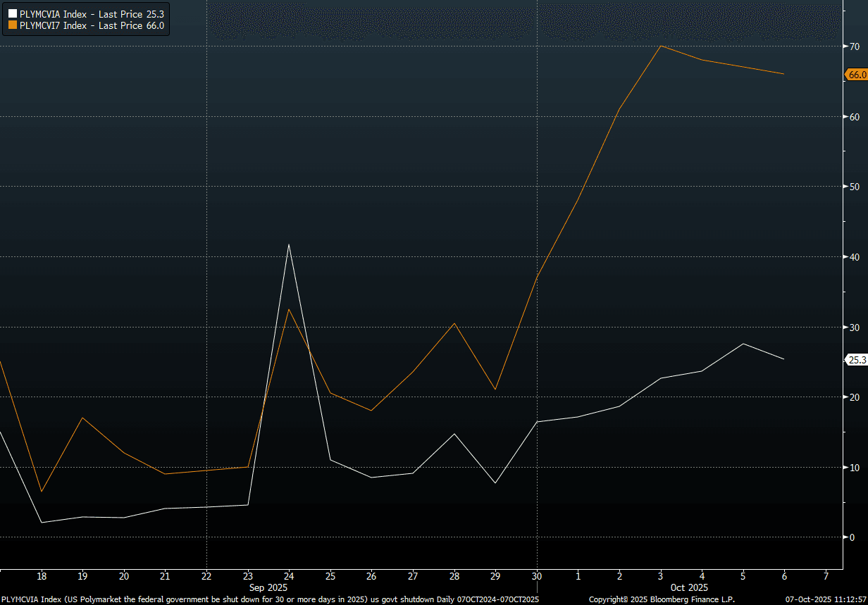The width and height of the screenshot is (868, 605).
Task: Click the white PLYMCVIA legend color swatch
Action: [12, 13]
